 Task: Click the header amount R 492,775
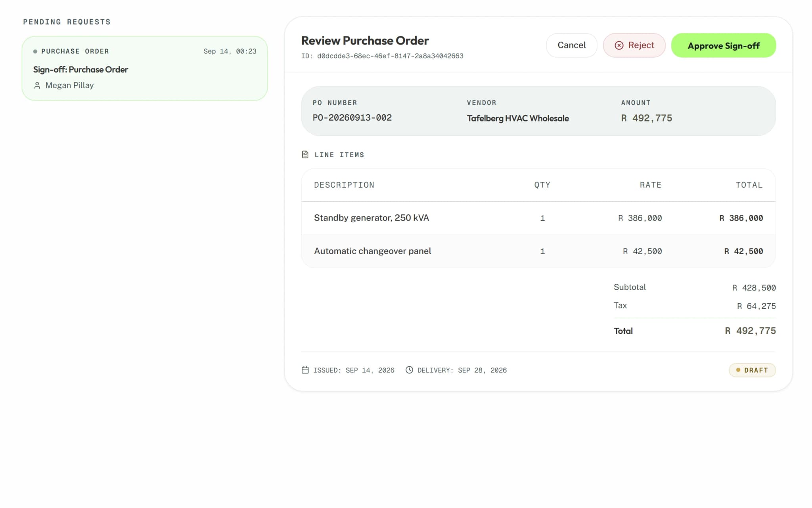pyautogui.click(x=646, y=118)
